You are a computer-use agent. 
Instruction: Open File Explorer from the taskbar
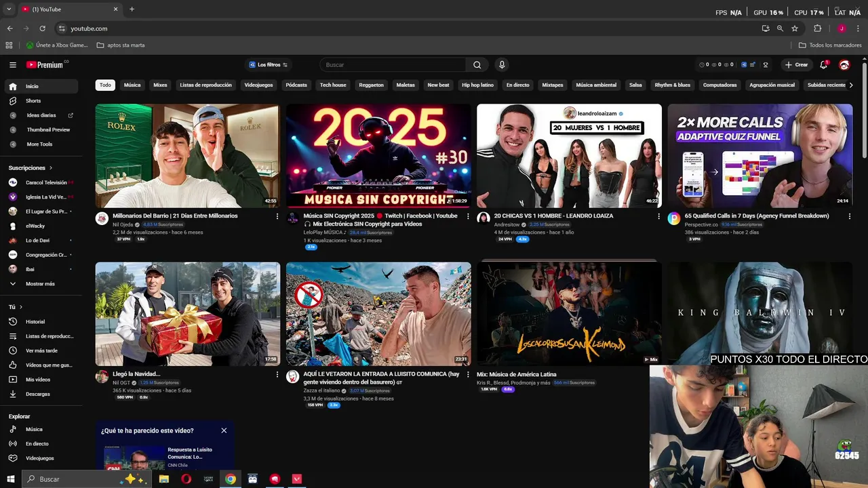pyautogui.click(x=164, y=479)
